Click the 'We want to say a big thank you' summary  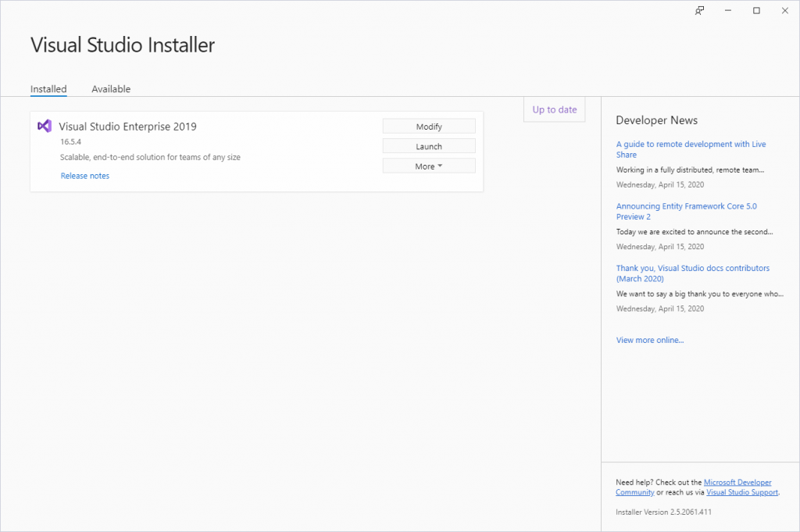click(700, 294)
